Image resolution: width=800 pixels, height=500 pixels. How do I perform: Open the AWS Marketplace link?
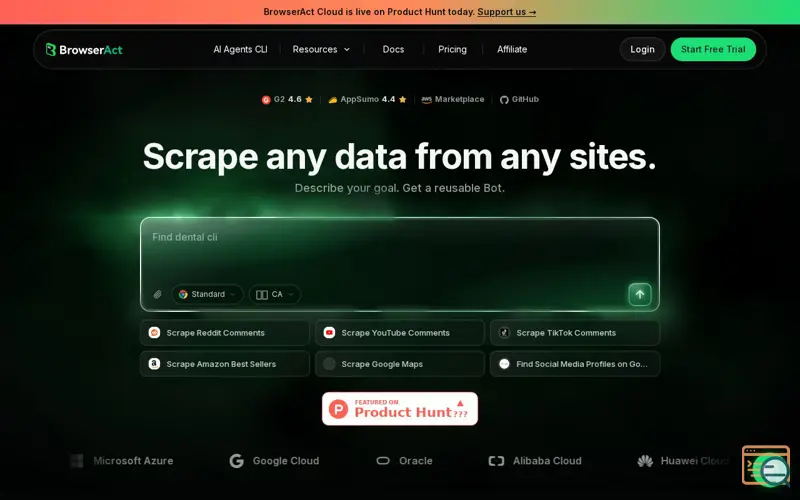[x=453, y=99]
